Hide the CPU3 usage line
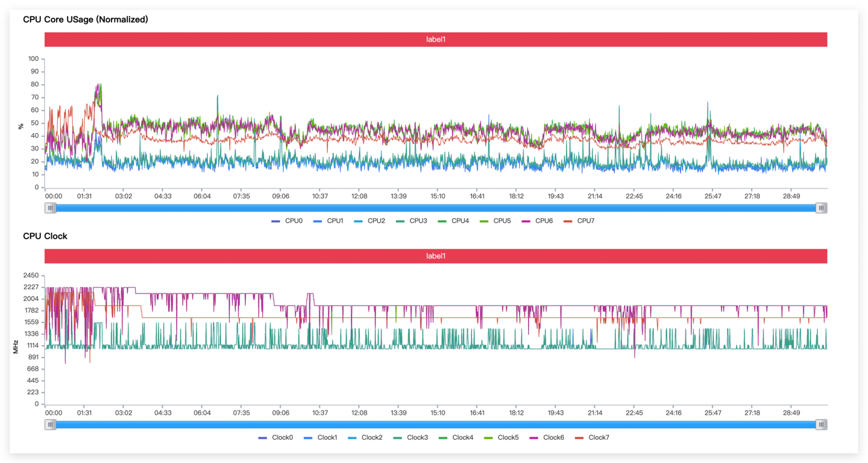Image resolution: width=868 pixels, height=463 pixels. point(412,221)
